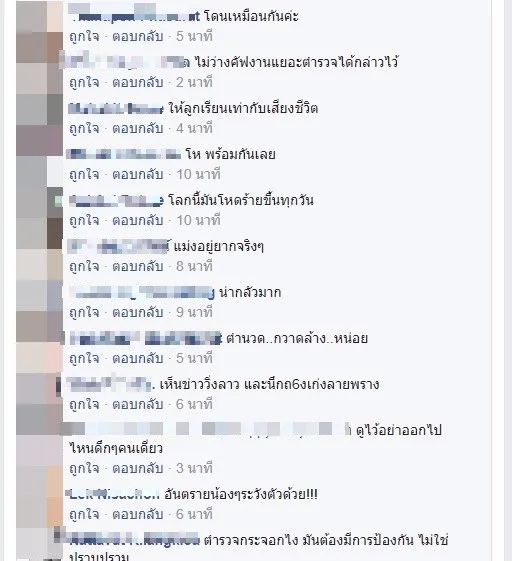Like the comment 'อันตรายน้องๆระวังตัวด้วย!!!'

click(x=84, y=514)
